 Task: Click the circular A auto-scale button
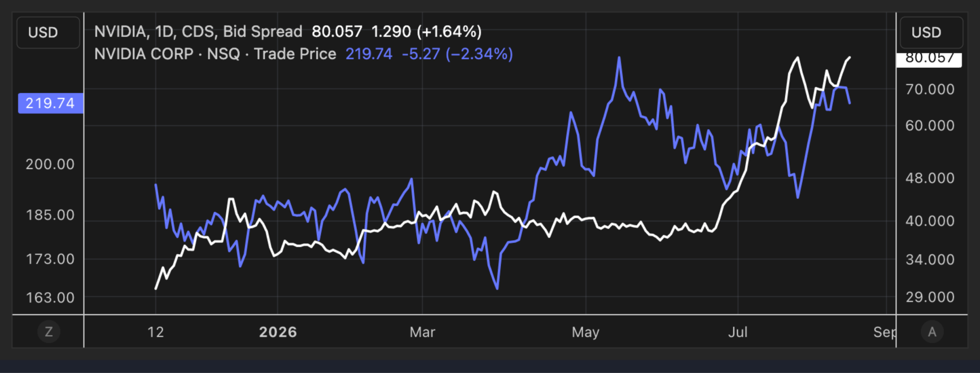(x=932, y=332)
